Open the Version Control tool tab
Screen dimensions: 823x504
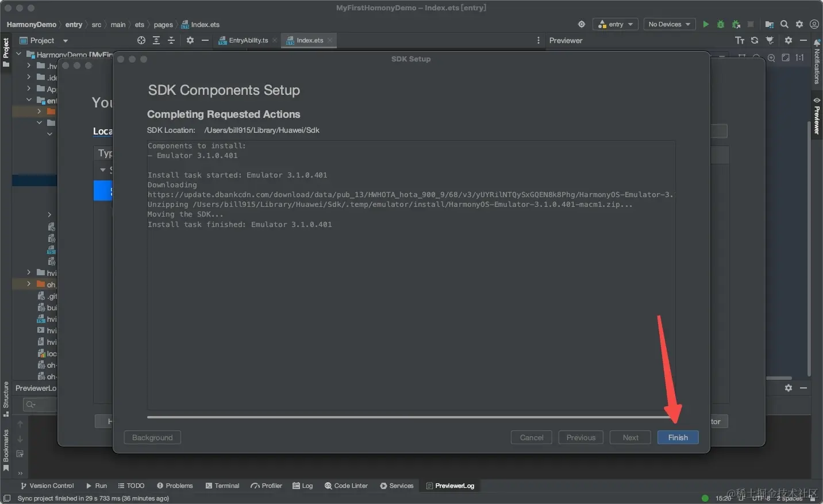[47, 486]
